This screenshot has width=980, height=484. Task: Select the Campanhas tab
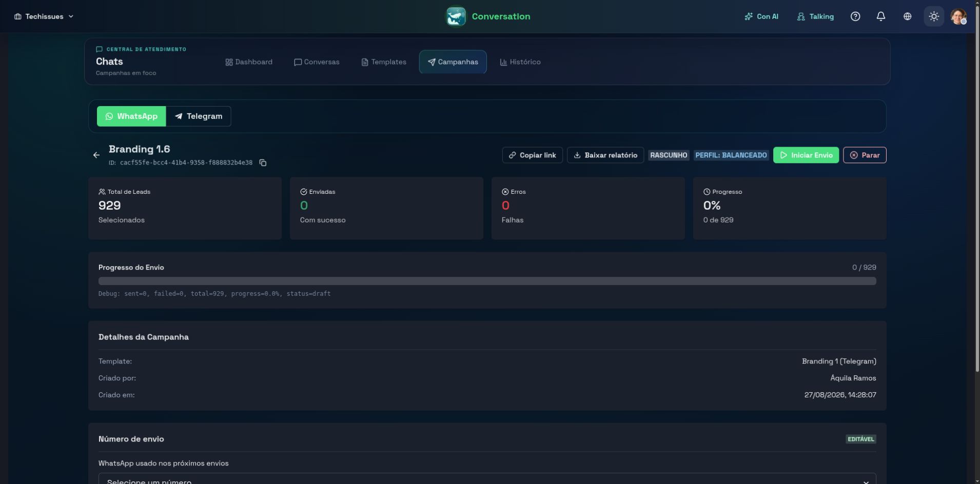point(453,62)
